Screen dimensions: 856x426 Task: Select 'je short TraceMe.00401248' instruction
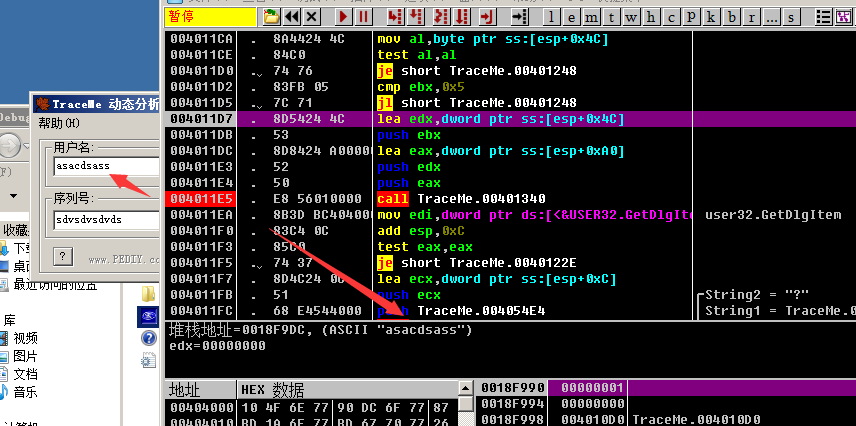(x=477, y=71)
